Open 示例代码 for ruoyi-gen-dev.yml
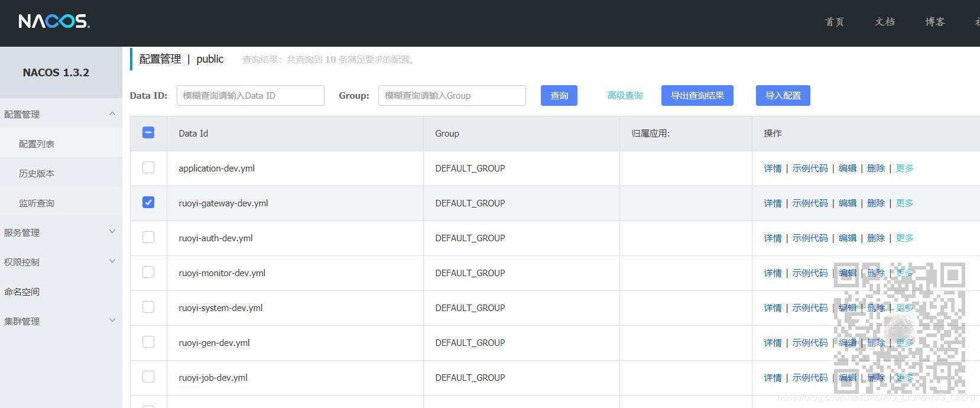The image size is (980, 408). (x=810, y=342)
